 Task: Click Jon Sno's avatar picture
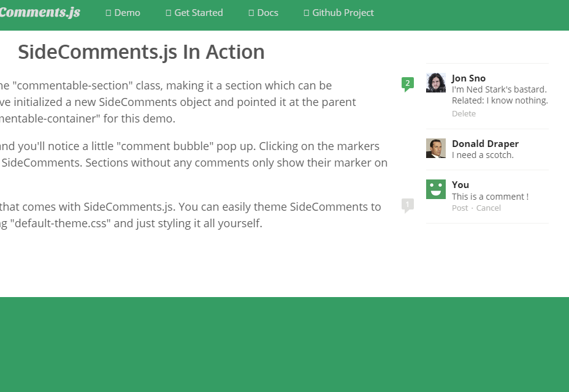[x=436, y=83]
